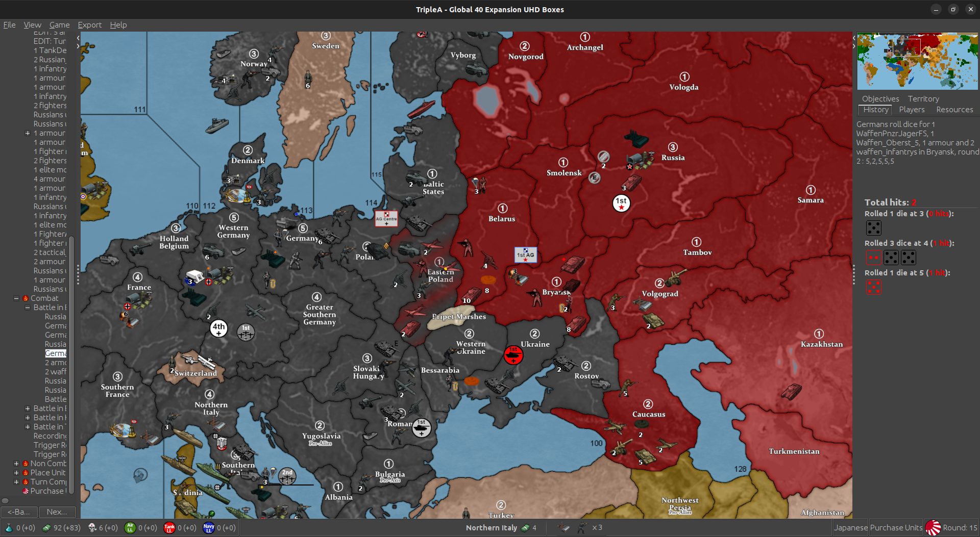The height and width of the screenshot is (537, 980).
Task: Click the history panel horizontal scrollbar thumb
Action: click(x=5, y=501)
